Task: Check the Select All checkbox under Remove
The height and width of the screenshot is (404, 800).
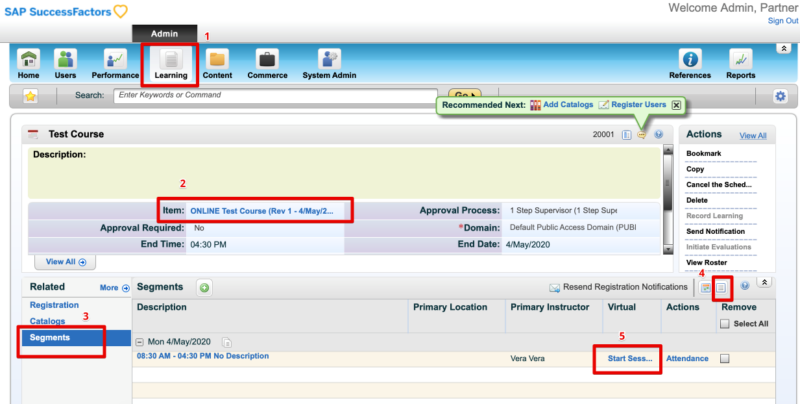Action: click(x=725, y=324)
